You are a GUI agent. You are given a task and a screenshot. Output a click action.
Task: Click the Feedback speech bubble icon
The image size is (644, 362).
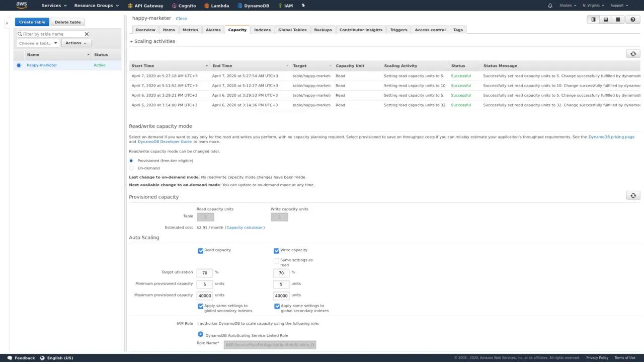(10, 358)
